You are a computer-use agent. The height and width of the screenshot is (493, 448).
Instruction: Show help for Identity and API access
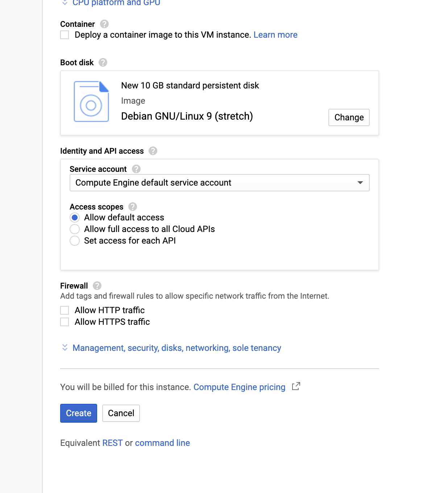pyautogui.click(x=153, y=151)
